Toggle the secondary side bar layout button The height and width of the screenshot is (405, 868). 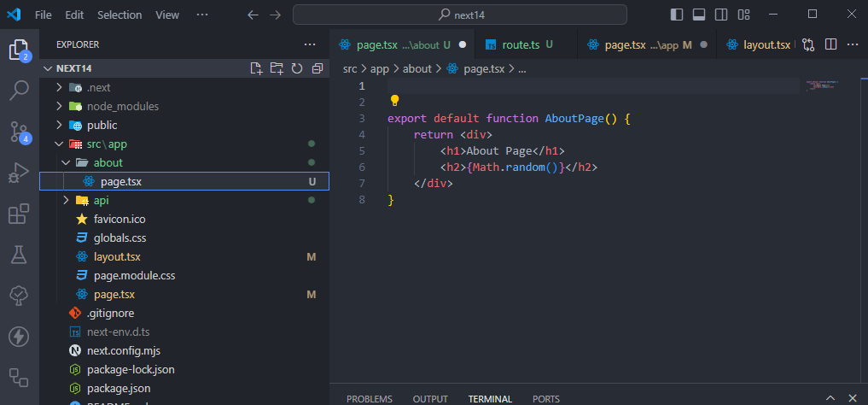(x=721, y=15)
